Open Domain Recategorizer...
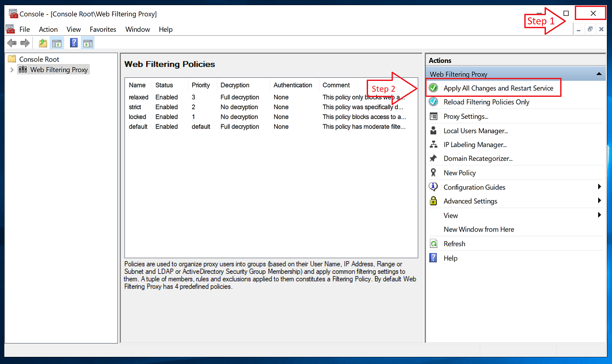The width and height of the screenshot is (612, 364). [x=478, y=159]
